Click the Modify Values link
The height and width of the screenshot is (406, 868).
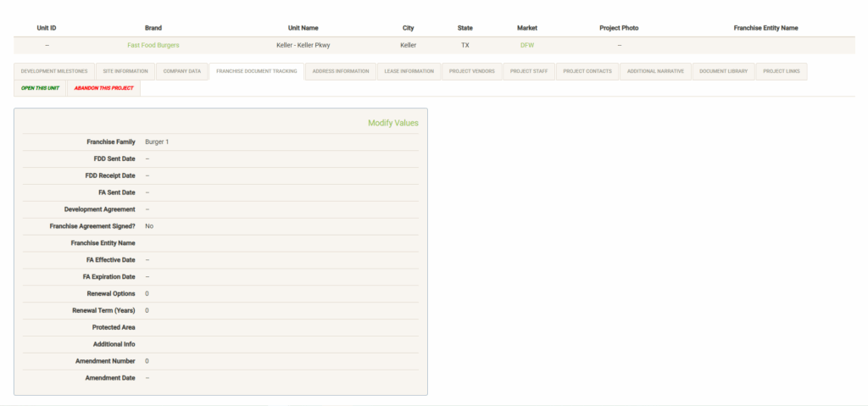coord(392,123)
